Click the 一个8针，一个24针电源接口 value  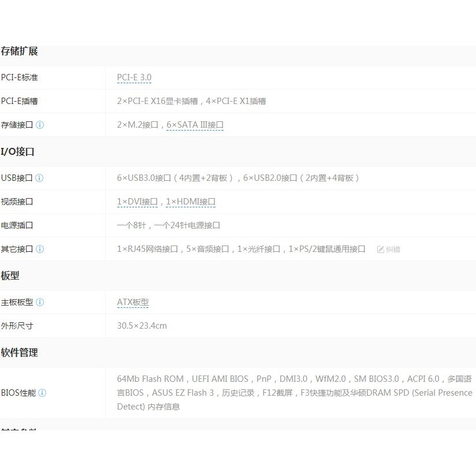[x=169, y=225]
